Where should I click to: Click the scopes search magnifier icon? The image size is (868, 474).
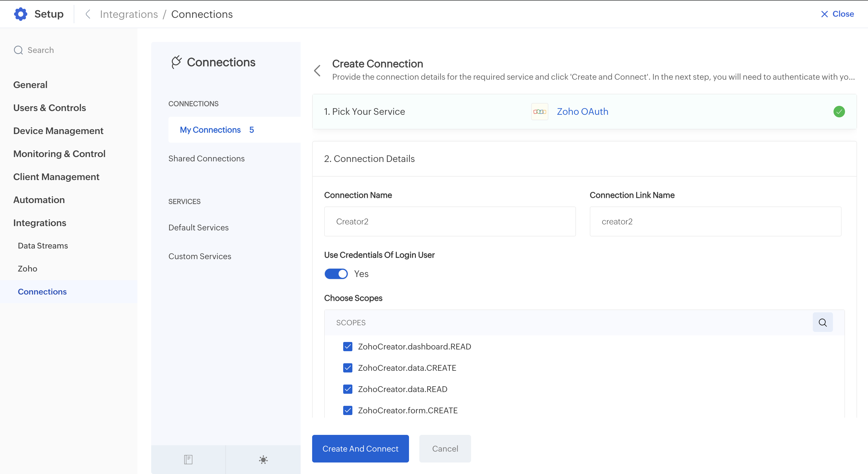tap(823, 322)
